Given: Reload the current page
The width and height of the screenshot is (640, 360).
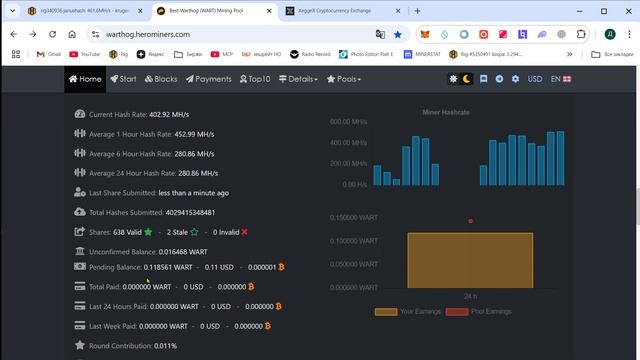Looking at the screenshot, I should (x=52, y=34).
